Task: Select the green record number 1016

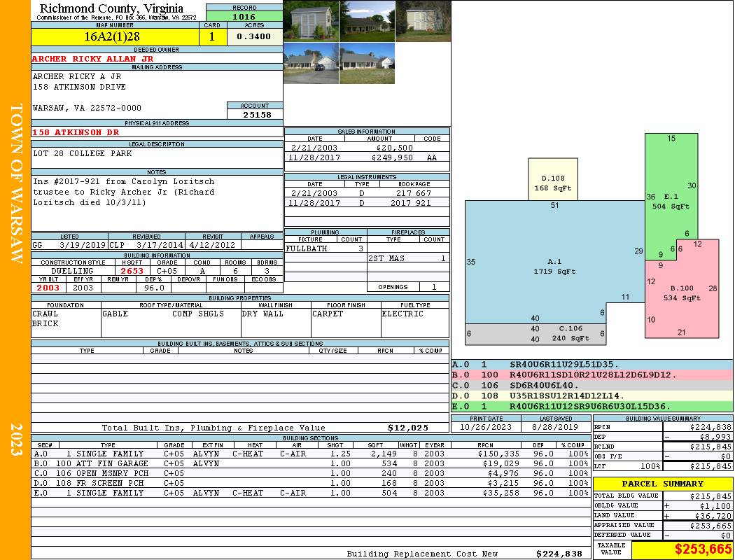Action: [x=244, y=16]
